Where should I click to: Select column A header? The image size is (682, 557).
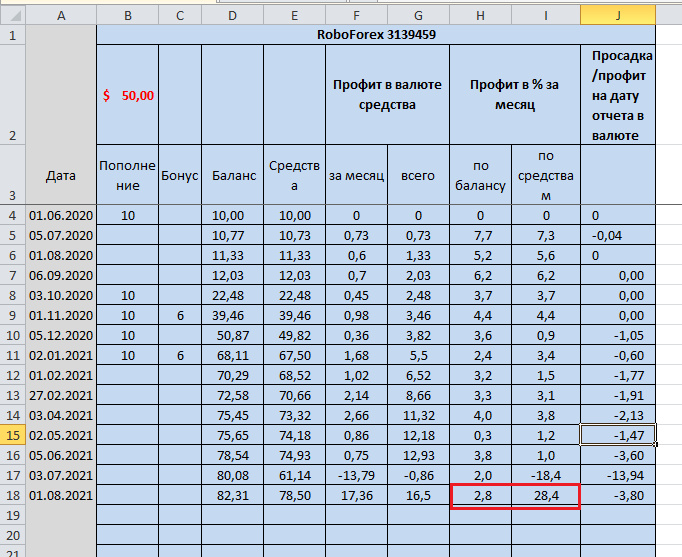tap(61, 16)
